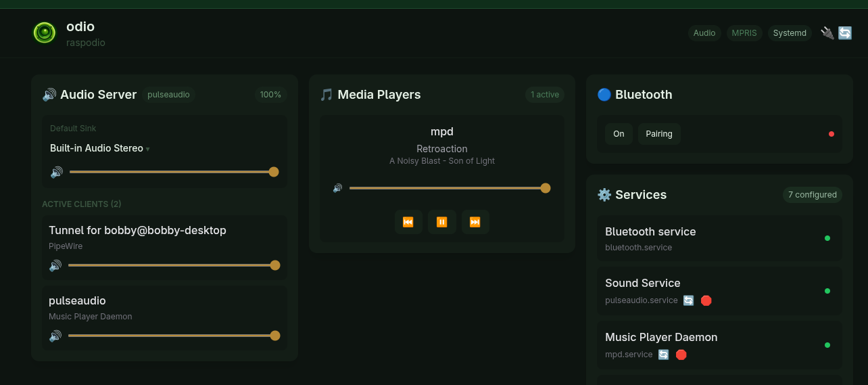Click the Sound Service title
The width and height of the screenshot is (868, 385).
(x=643, y=283)
